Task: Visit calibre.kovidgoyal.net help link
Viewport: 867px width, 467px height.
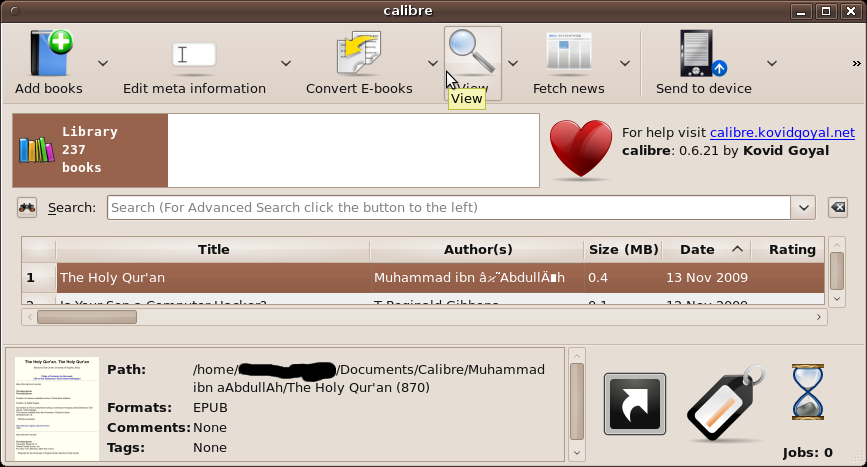Action: [x=782, y=133]
